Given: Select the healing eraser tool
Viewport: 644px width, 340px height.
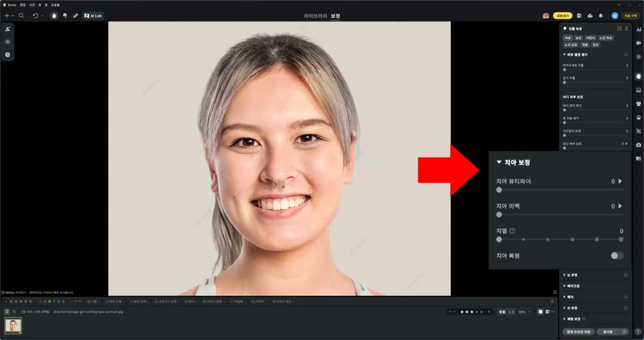Looking at the screenshot, I should (76, 16).
